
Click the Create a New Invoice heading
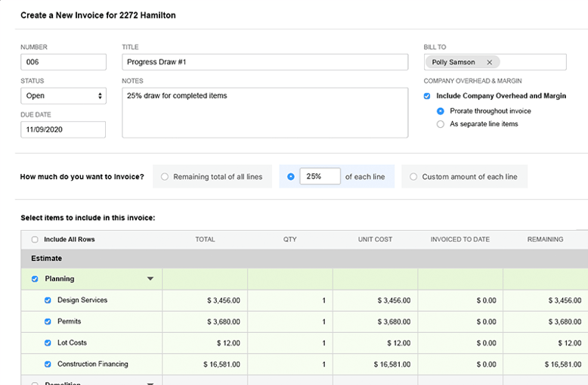click(x=98, y=15)
